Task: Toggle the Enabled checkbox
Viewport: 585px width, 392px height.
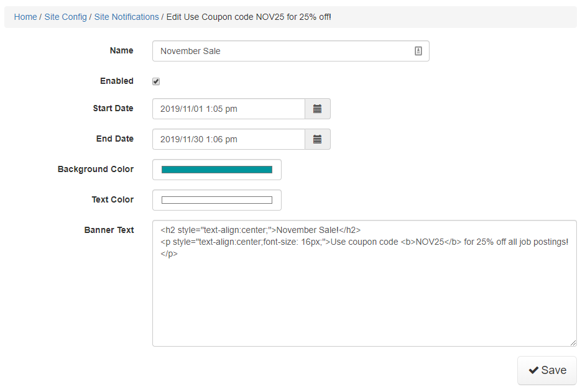Action: click(x=156, y=81)
